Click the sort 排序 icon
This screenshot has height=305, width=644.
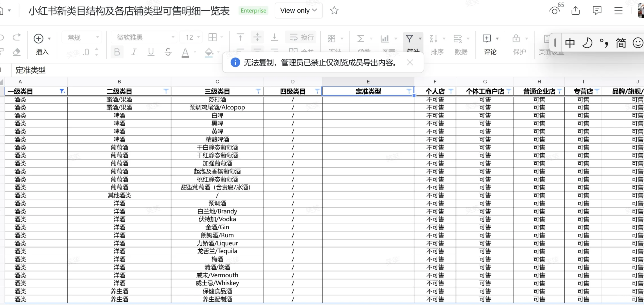pos(433,38)
